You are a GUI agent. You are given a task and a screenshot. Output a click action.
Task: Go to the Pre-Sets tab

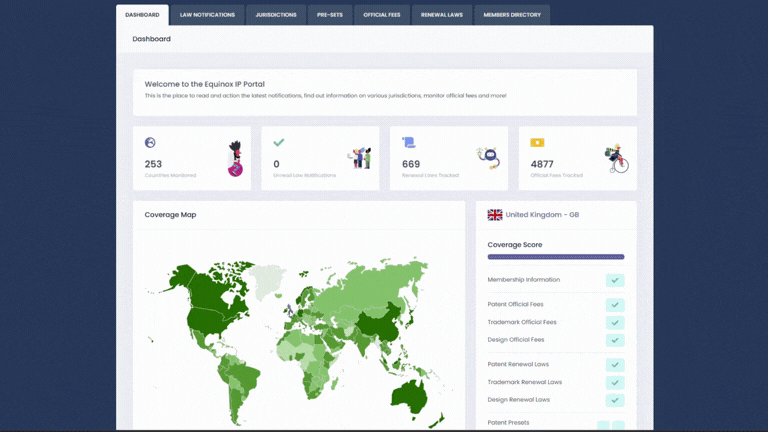click(330, 15)
